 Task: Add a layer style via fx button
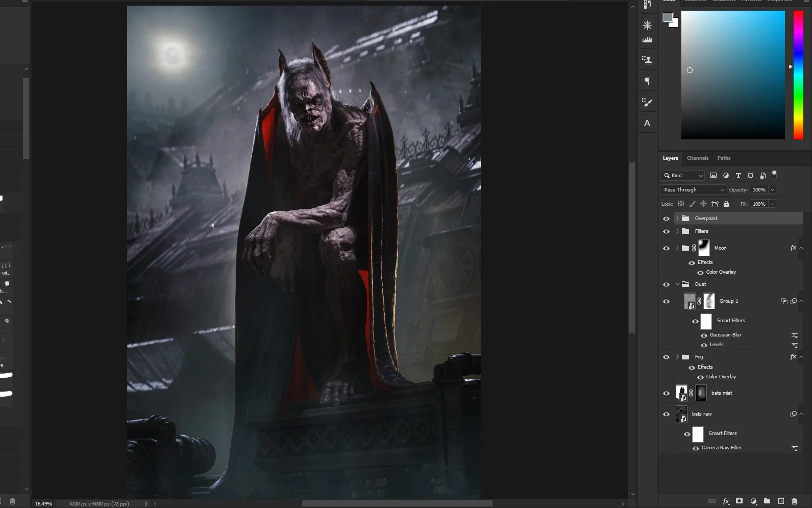pos(726,501)
